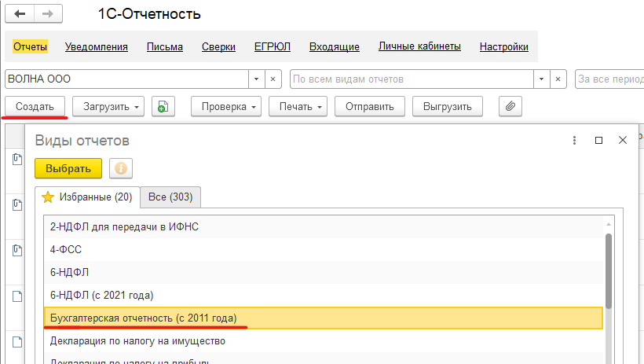The image size is (644, 364).
Task: Open the Сверки section
Action: click(218, 47)
